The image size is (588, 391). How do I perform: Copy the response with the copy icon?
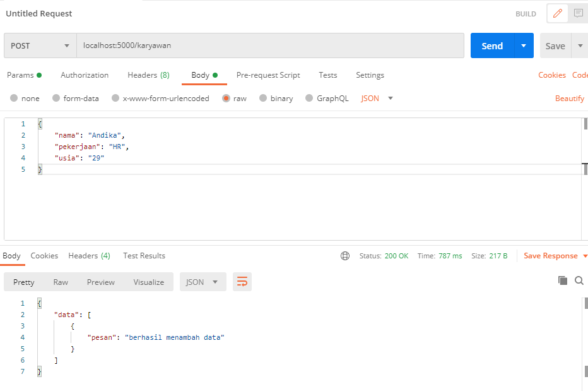coord(563,280)
